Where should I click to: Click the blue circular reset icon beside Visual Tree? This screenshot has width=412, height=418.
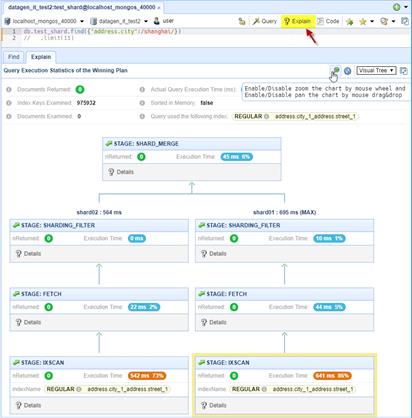pos(347,71)
